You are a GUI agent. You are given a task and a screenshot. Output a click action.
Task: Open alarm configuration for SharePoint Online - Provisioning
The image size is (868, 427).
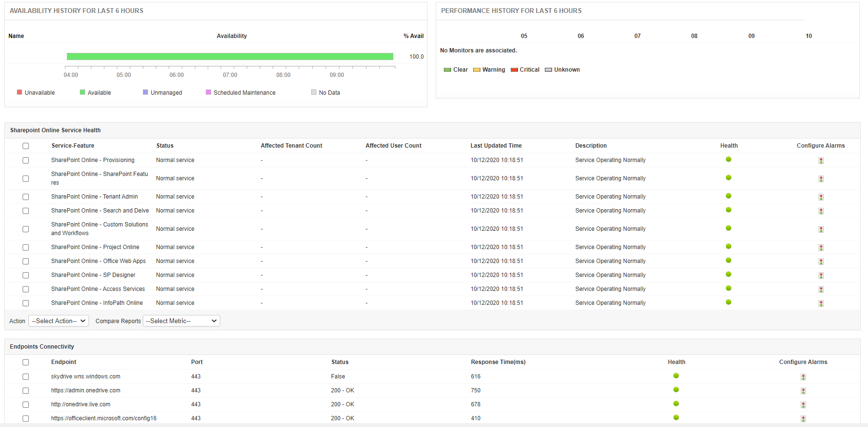pos(821,161)
